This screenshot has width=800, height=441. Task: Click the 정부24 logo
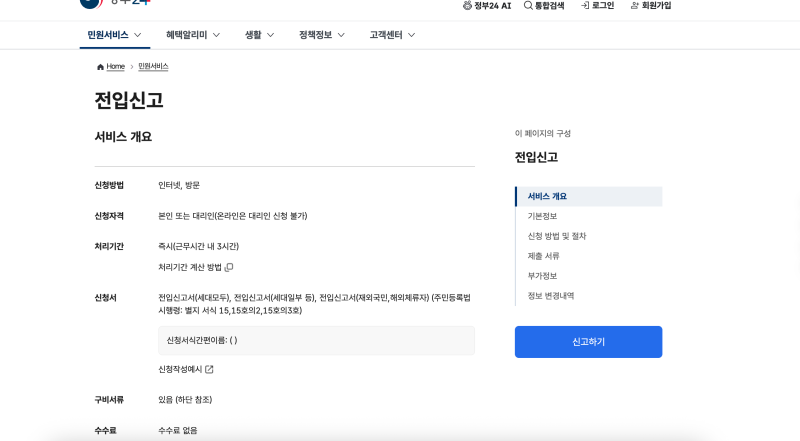pyautogui.click(x=115, y=3)
